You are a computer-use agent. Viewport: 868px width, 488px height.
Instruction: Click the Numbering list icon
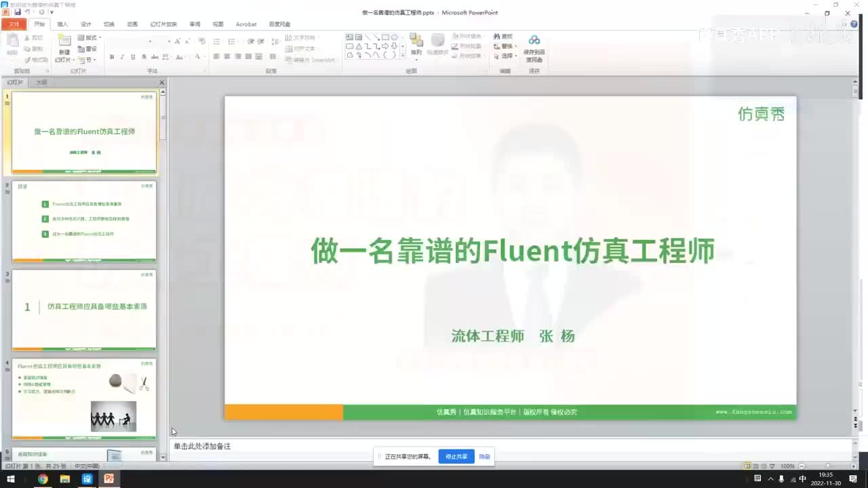pyautogui.click(x=232, y=41)
